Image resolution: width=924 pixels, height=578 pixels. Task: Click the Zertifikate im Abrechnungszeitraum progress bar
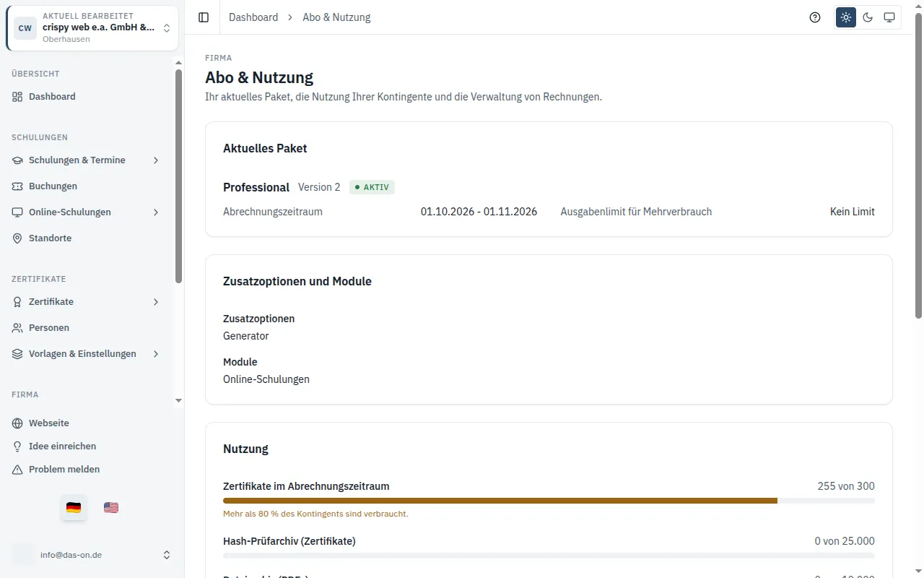549,501
